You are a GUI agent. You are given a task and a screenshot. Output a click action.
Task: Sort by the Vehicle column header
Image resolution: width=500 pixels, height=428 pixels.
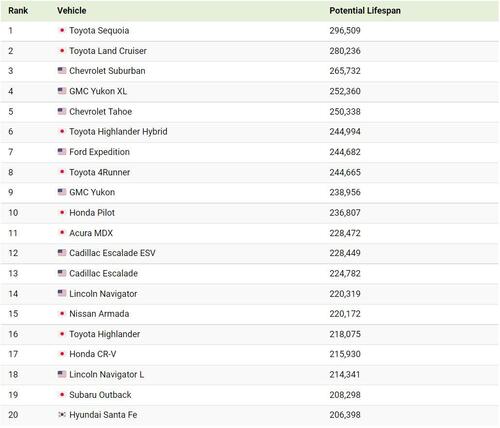click(x=72, y=11)
